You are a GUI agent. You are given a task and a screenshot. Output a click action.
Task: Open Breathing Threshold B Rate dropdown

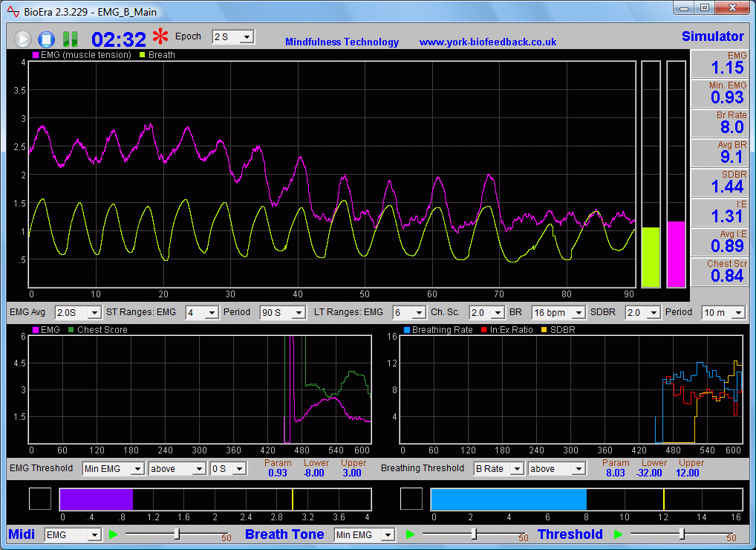click(498, 468)
